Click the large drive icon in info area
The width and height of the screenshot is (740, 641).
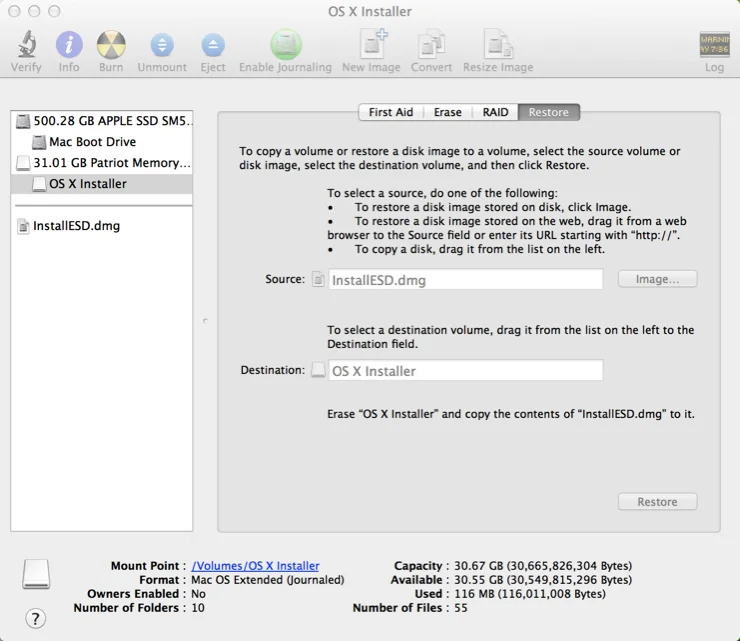(36, 574)
